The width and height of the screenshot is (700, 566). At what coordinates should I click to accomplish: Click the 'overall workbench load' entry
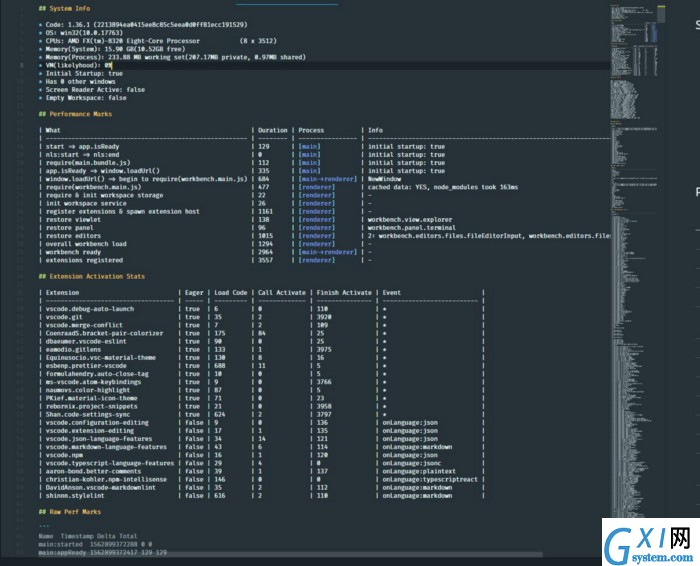click(x=86, y=244)
